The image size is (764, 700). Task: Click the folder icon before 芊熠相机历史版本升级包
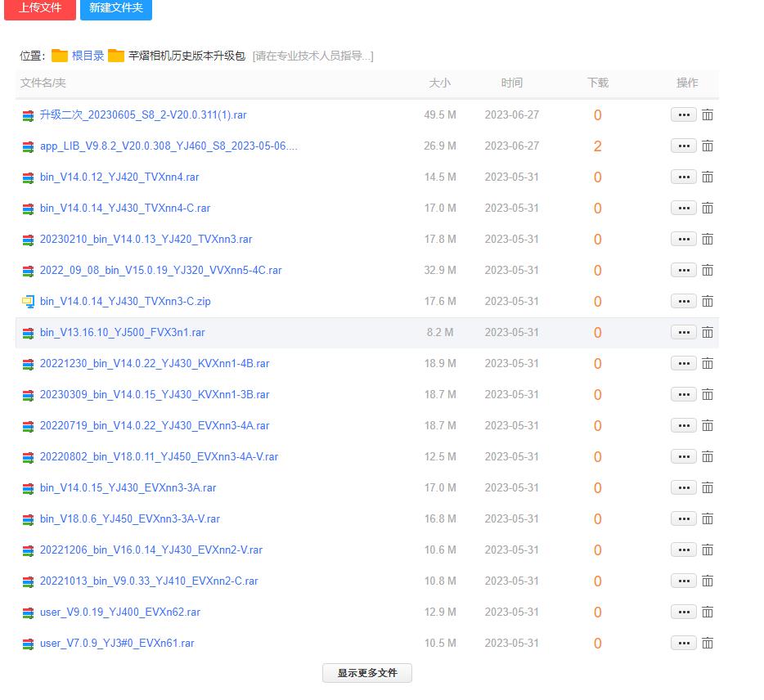116,56
